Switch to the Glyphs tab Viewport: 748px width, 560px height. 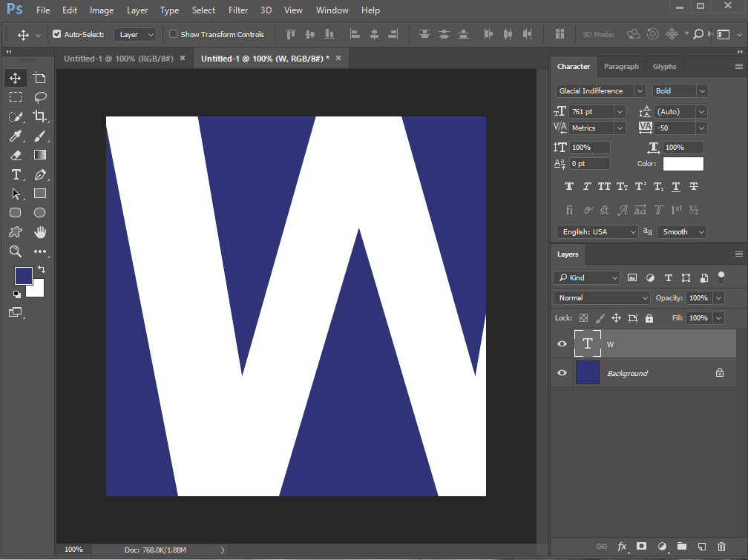point(665,66)
